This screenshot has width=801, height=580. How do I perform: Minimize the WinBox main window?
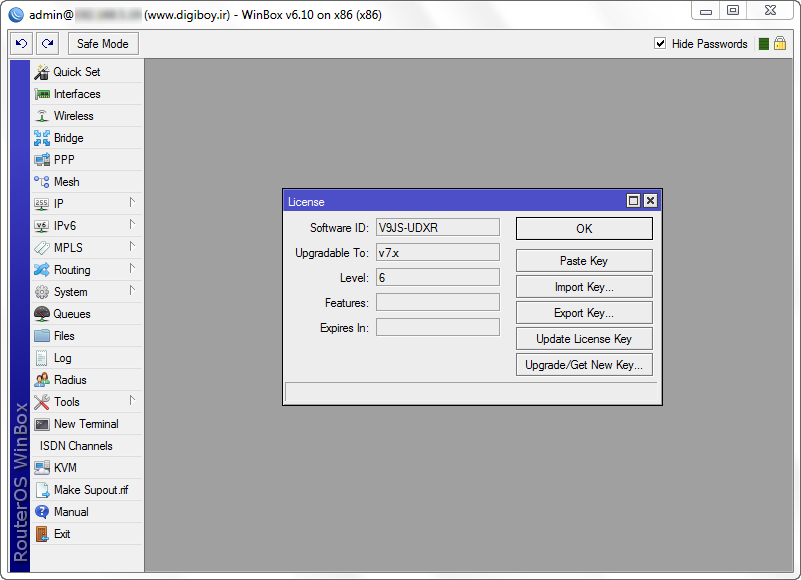pos(706,11)
